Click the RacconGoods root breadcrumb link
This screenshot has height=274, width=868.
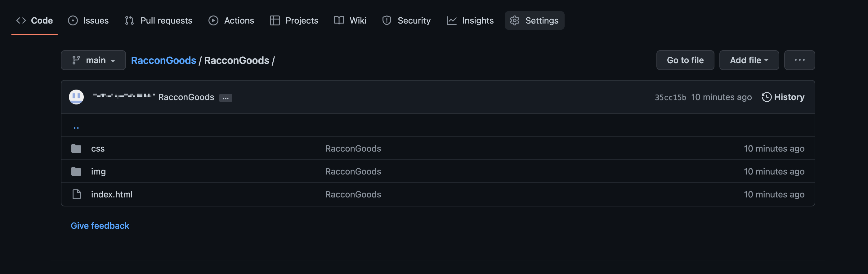coord(163,60)
